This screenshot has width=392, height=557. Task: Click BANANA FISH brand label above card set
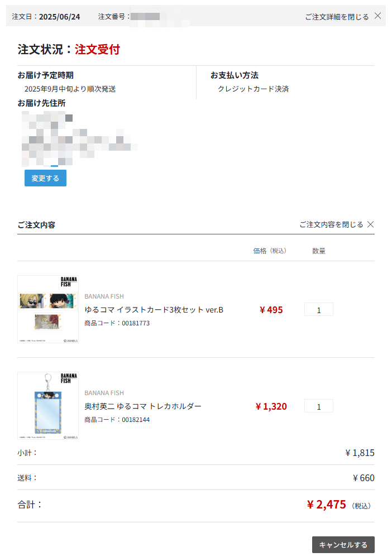coord(104,296)
